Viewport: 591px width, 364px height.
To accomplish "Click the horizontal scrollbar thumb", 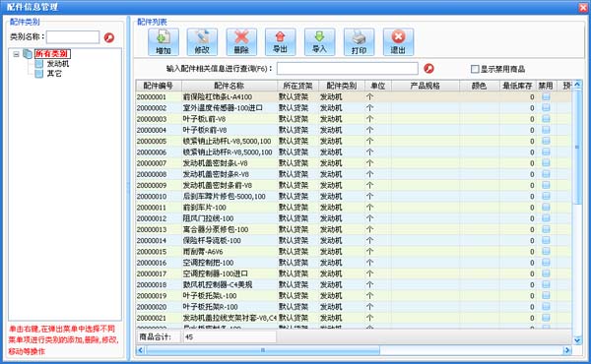I will (263, 350).
